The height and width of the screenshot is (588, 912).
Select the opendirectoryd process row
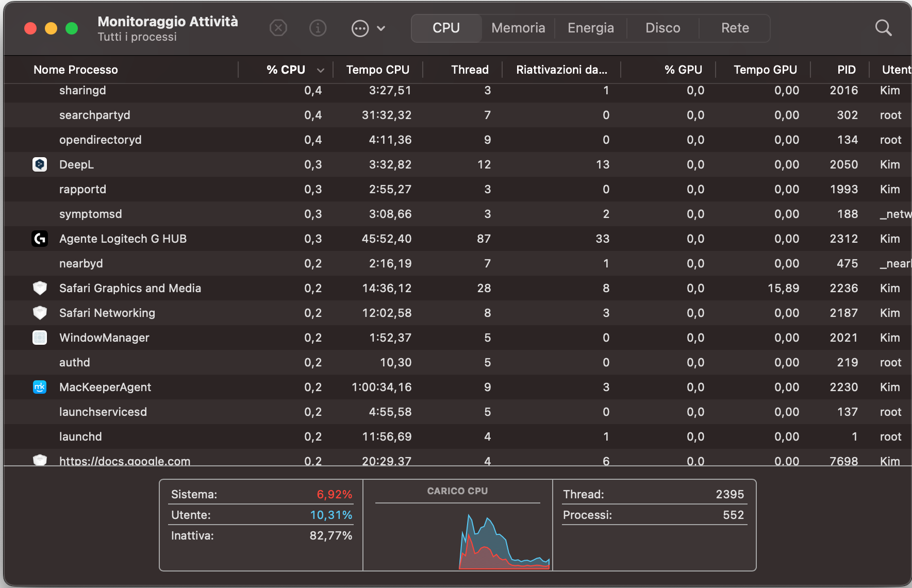(458, 140)
